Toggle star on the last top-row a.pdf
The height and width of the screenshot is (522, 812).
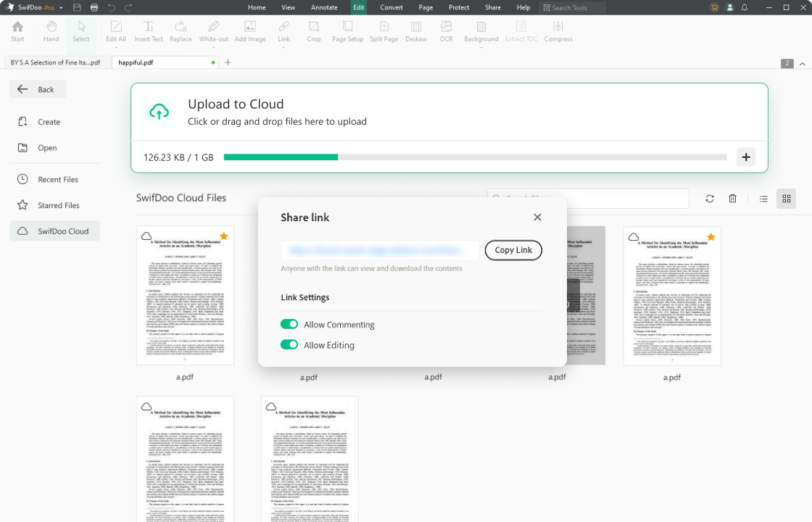711,236
